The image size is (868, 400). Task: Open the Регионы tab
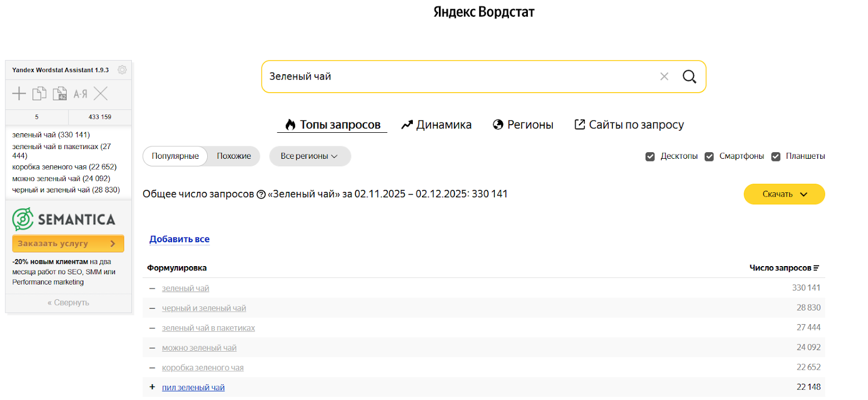pos(523,125)
